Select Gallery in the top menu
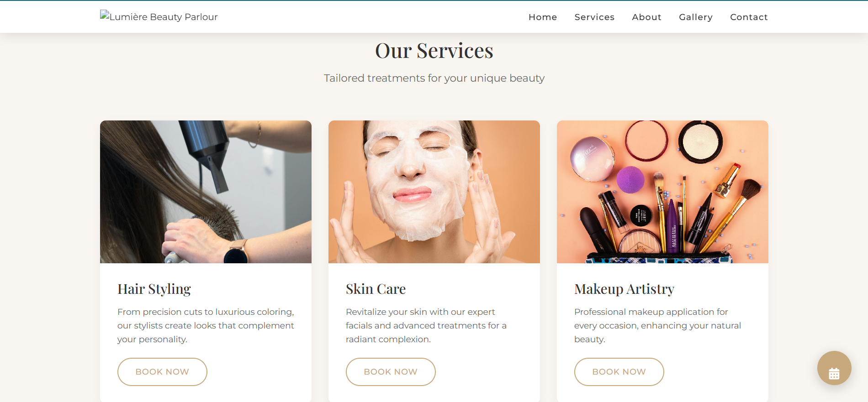The width and height of the screenshot is (868, 402). click(695, 17)
